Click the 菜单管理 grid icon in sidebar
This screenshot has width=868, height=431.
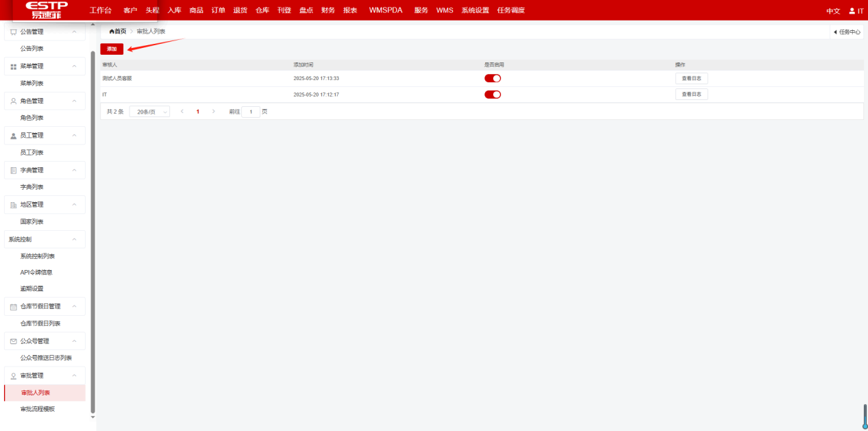13,66
